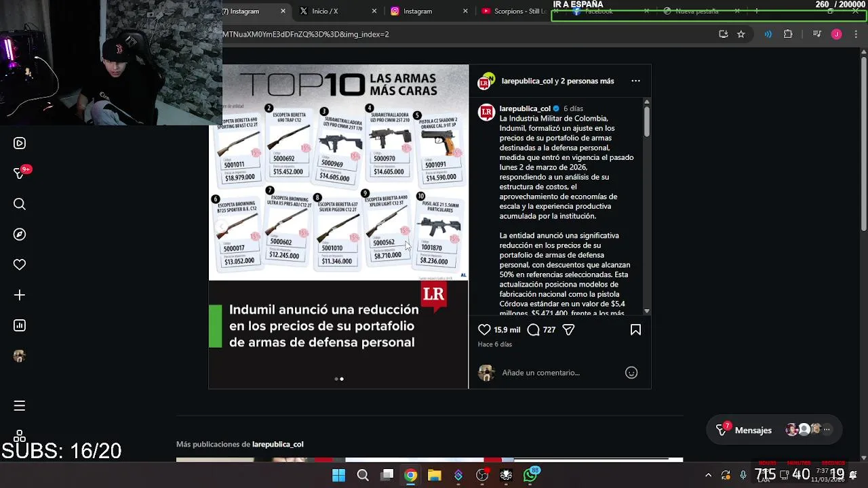Click the verified badge next to larepublica_col
868x488 pixels.
pyautogui.click(x=556, y=108)
